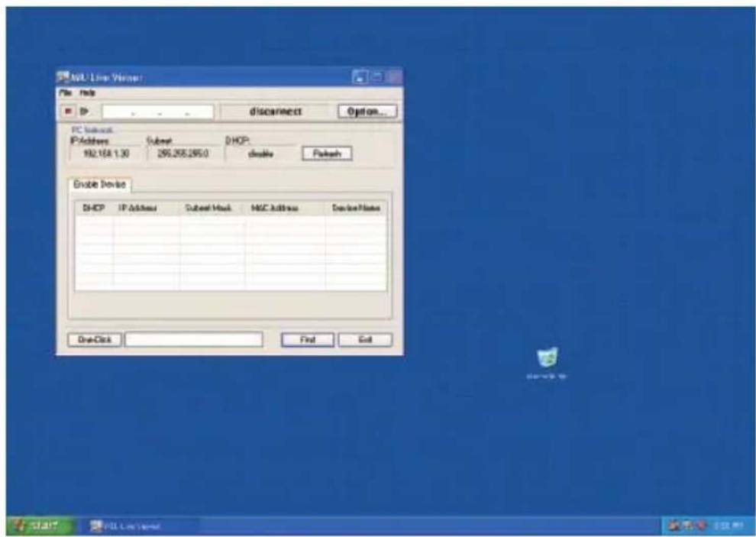
Task: Click the subnet value 255.255.255.0
Action: pos(183,154)
